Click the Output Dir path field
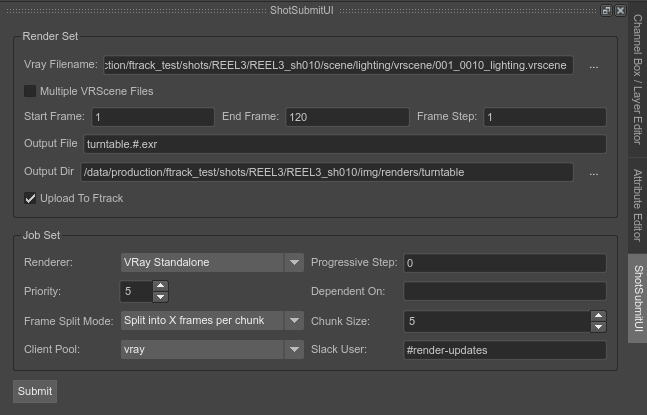Screen dimensions: 647x415 pyautogui.click(x=327, y=172)
